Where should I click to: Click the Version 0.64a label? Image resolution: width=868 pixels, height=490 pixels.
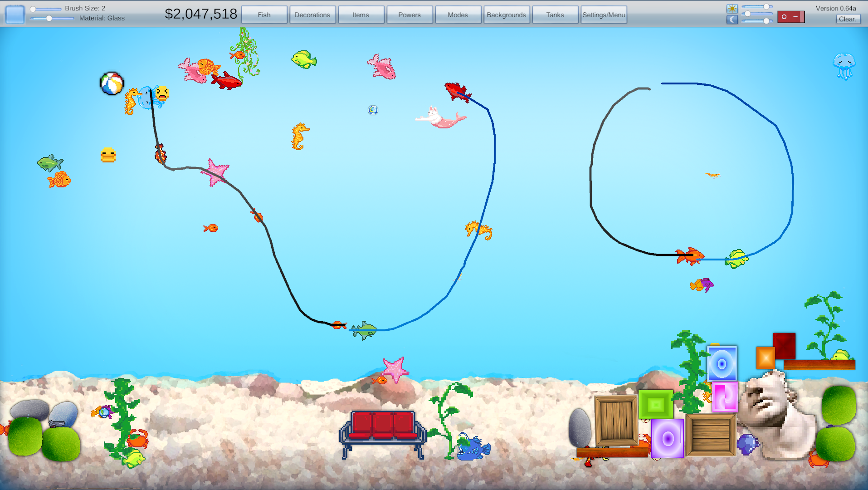pyautogui.click(x=836, y=8)
